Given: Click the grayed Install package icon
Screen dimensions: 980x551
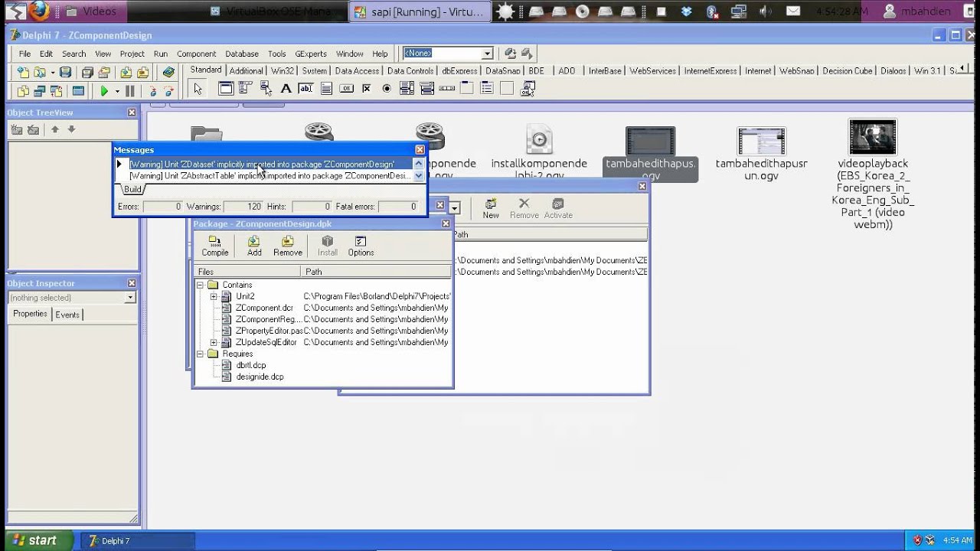Looking at the screenshot, I should (328, 246).
